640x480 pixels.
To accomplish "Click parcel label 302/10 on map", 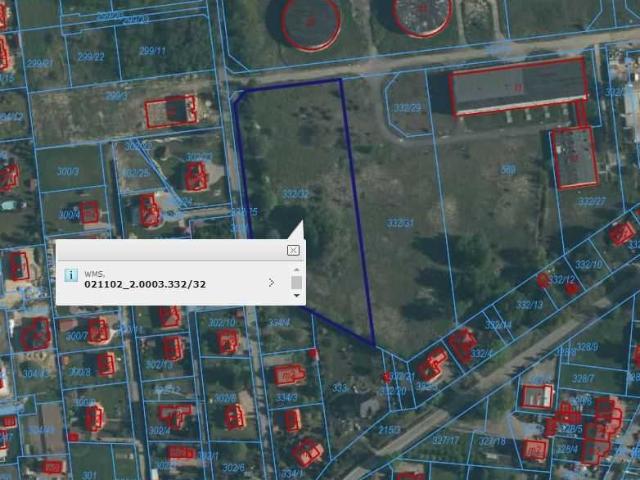I will (x=222, y=323).
